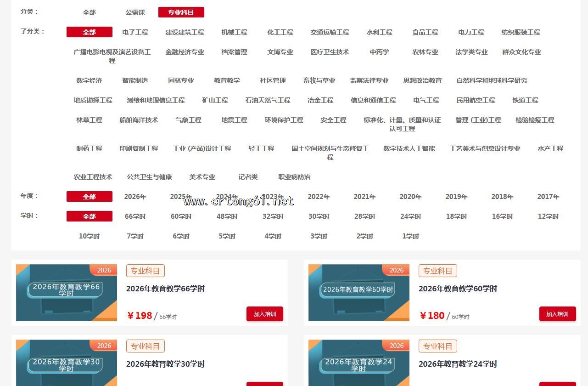
Task: Select the 公需课 category filter
Action: 135,12
